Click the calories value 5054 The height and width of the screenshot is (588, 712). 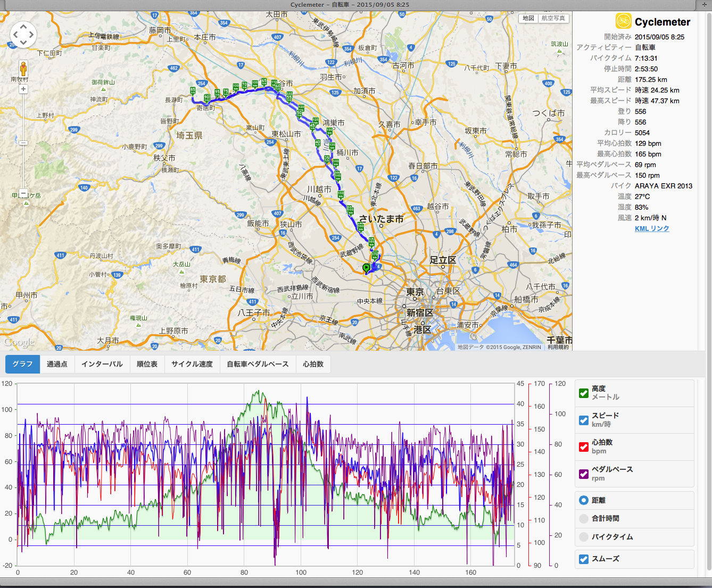(x=642, y=132)
